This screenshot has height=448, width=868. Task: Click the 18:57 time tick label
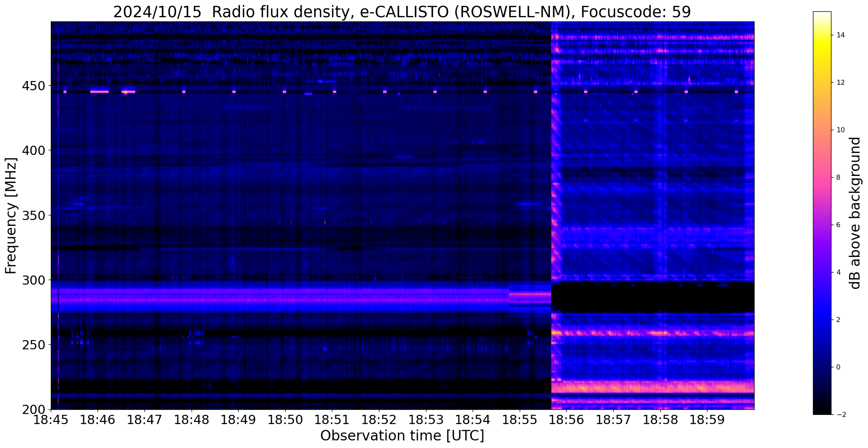coord(614,420)
